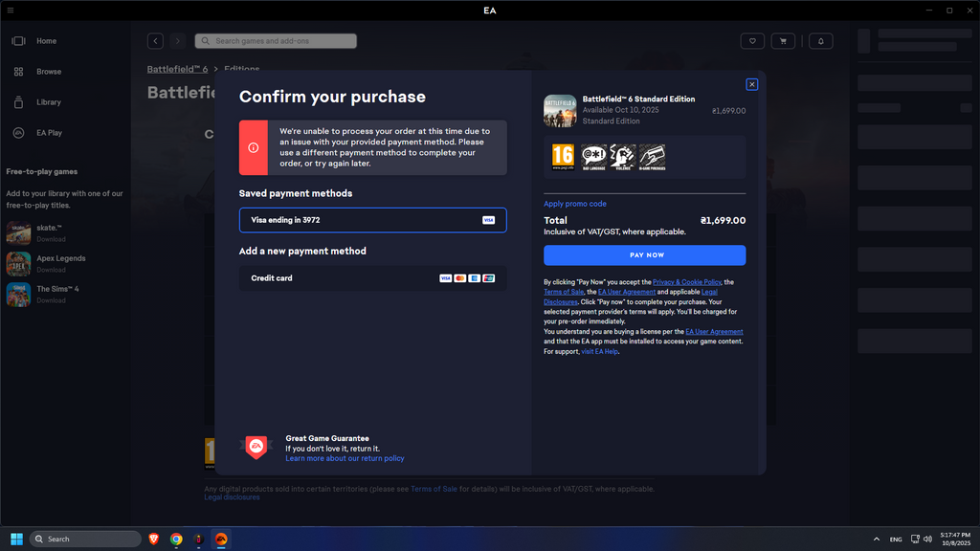Image resolution: width=980 pixels, height=551 pixels.
Task: Click the Home sidebar icon
Action: [19, 41]
